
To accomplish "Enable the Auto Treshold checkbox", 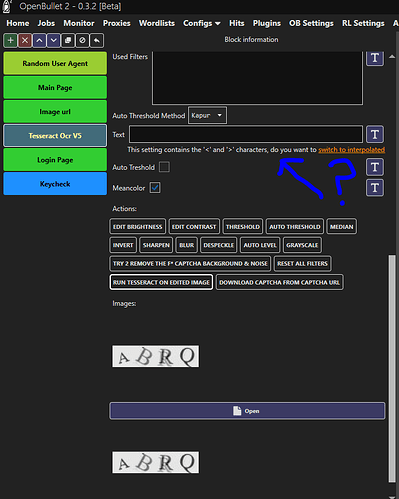I will point(164,167).
